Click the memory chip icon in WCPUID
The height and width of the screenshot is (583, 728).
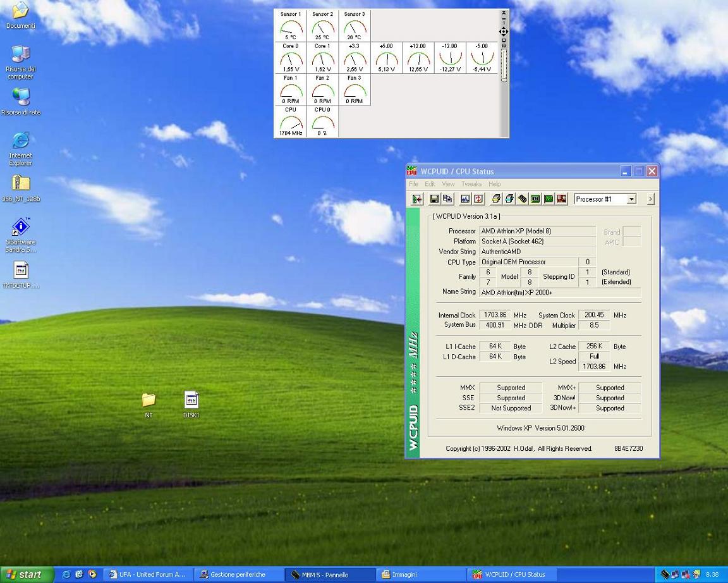[x=523, y=199]
